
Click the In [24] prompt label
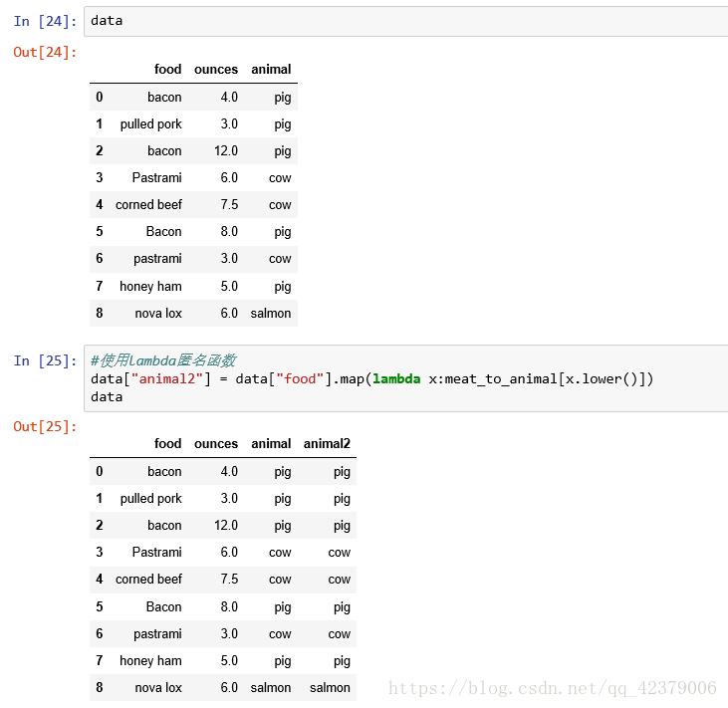coord(45,21)
